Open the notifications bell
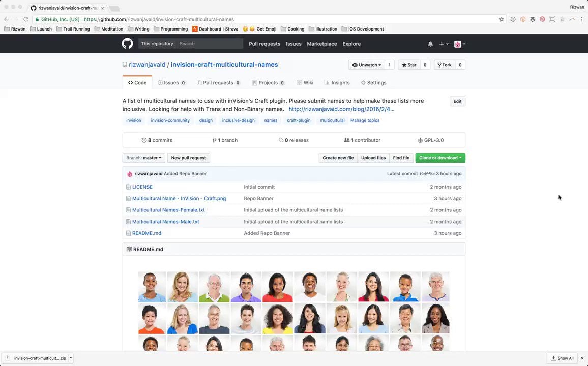 point(430,44)
